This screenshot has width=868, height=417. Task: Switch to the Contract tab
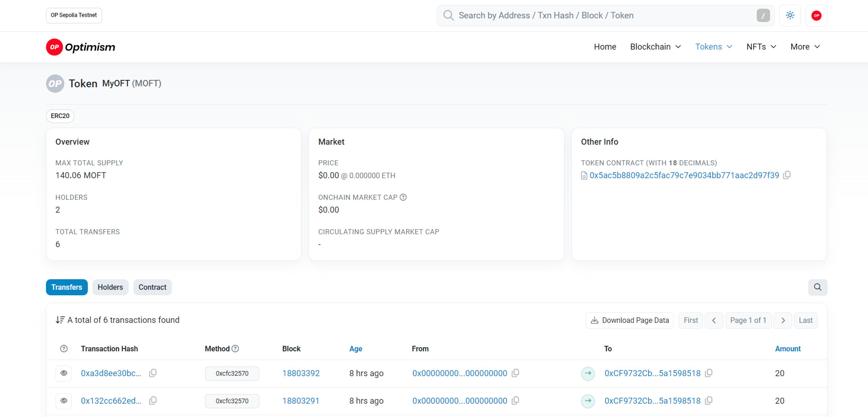point(152,287)
